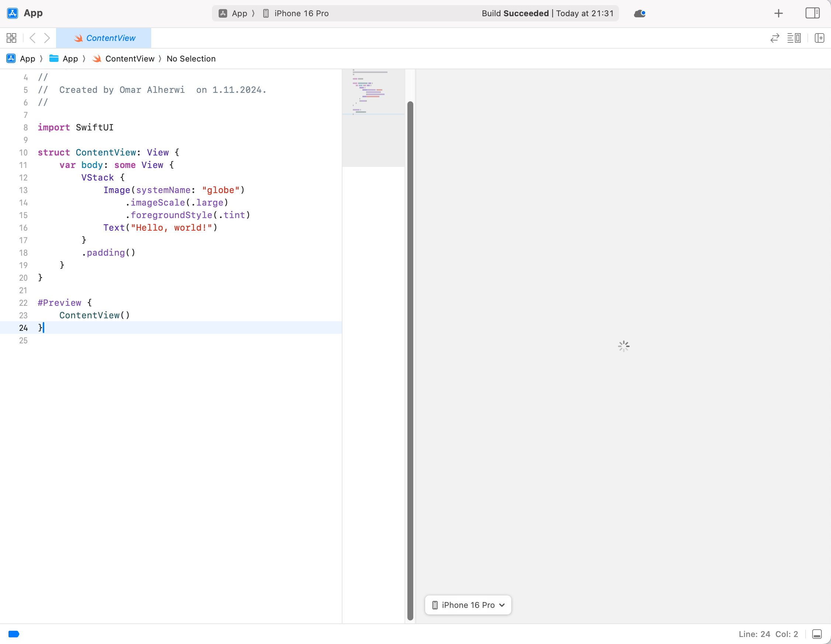The width and height of the screenshot is (831, 644).
Task: Go forward with the right chevron navigation arrow
Action: (47, 38)
